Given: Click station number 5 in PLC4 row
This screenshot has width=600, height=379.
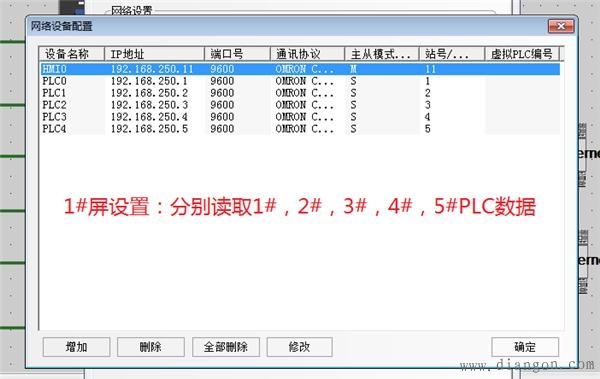Looking at the screenshot, I should [427, 129].
